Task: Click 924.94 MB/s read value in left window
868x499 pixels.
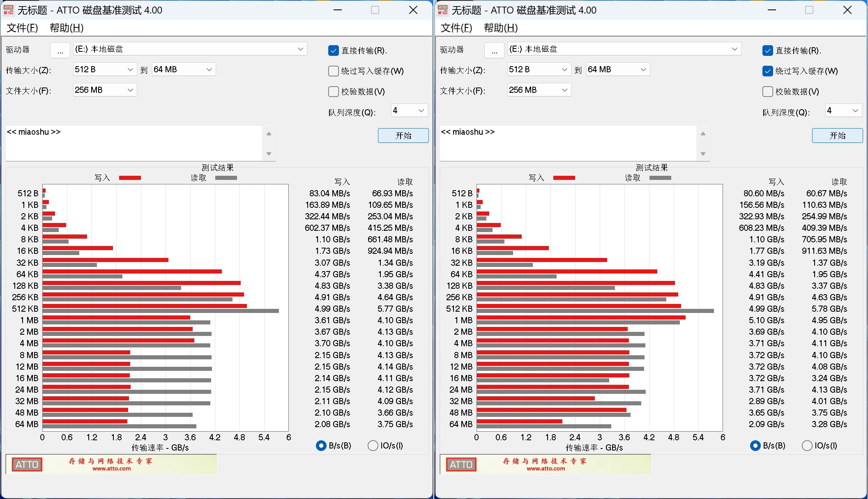Action: pos(390,251)
